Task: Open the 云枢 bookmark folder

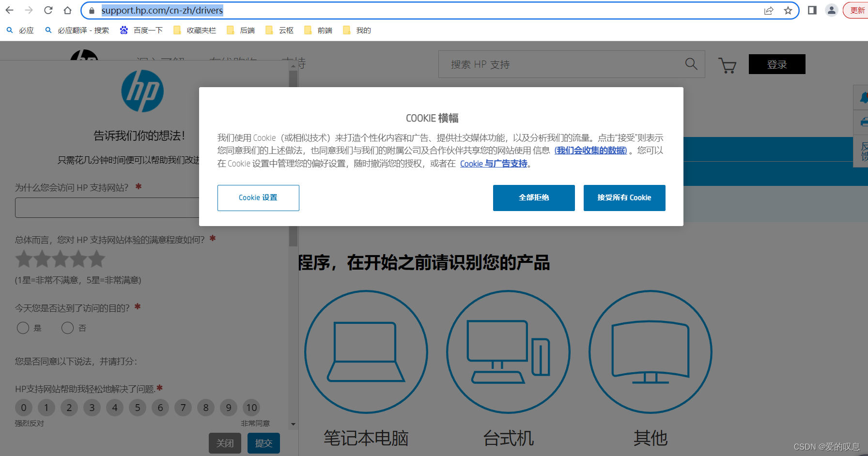Action: coord(279,30)
